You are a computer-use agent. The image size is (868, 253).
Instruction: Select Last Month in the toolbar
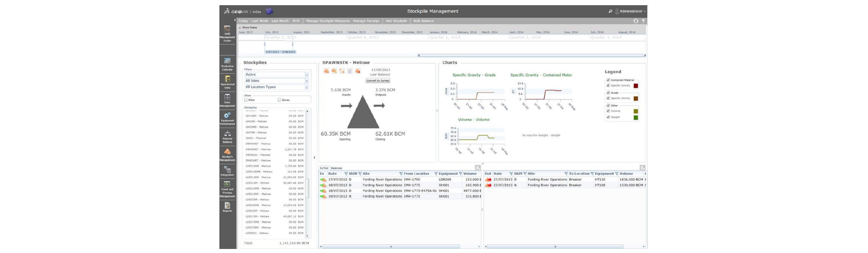[x=280, y=21]
